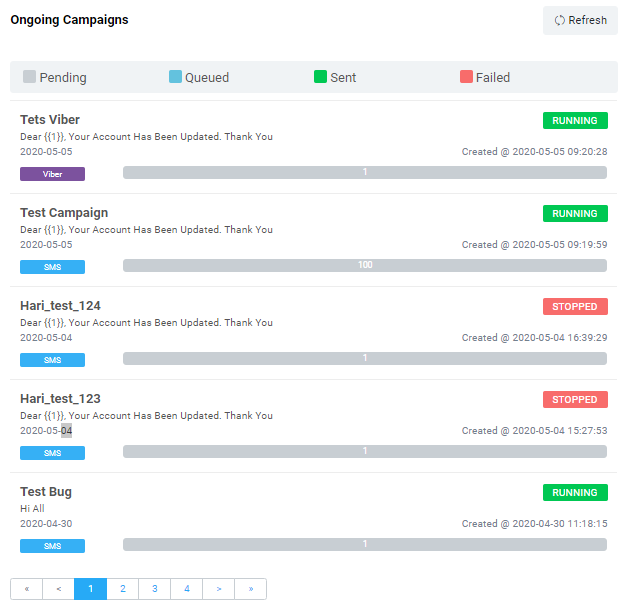Go to first page of pagination
The width and height of the screenshot is (627, 609).
point(27,589)
